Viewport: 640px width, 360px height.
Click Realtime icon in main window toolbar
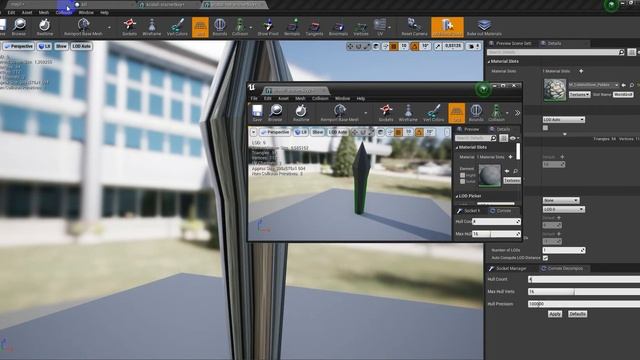(x=44, y=27)
